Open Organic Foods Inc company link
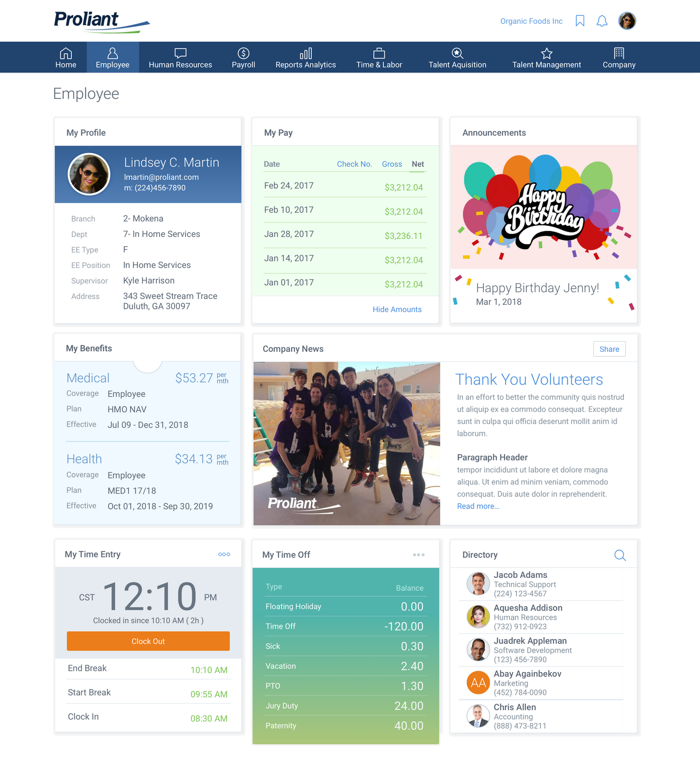The width and height of the screenshot is (700, 769). pos(531,21)
